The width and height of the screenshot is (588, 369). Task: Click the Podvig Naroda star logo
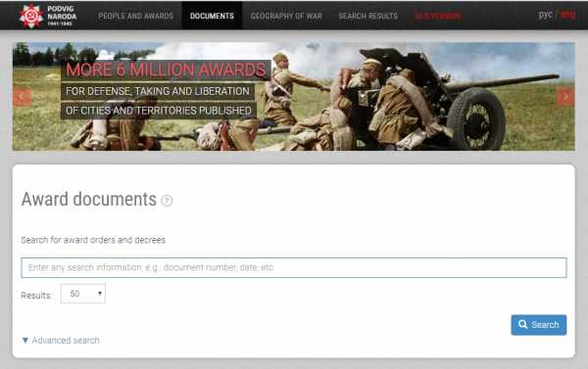coord(31,16)
